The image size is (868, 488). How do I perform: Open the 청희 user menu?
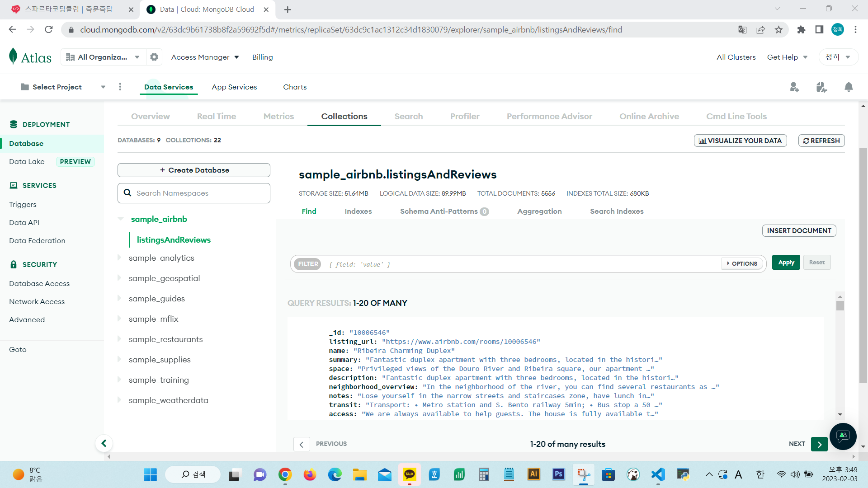[x=838, y=57]
